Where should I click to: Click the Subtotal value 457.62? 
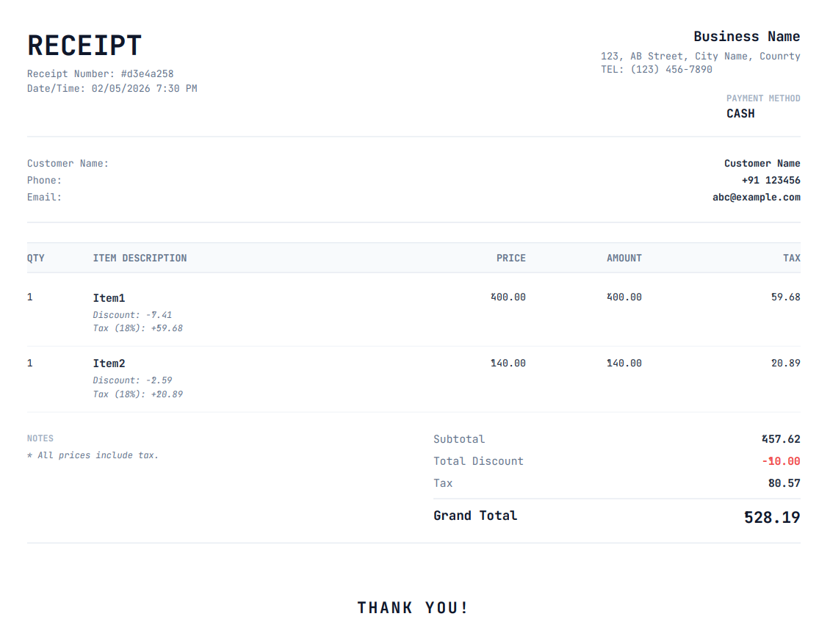(781, 439)
